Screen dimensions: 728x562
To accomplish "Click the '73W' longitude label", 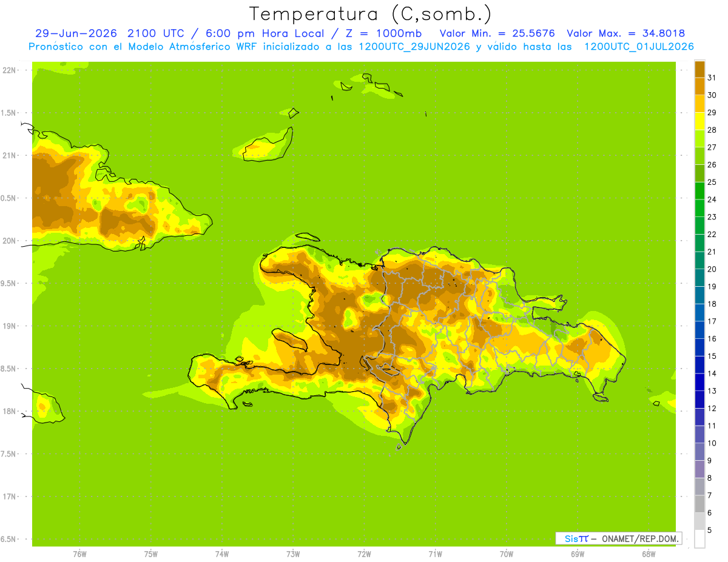I will point(293,554).
